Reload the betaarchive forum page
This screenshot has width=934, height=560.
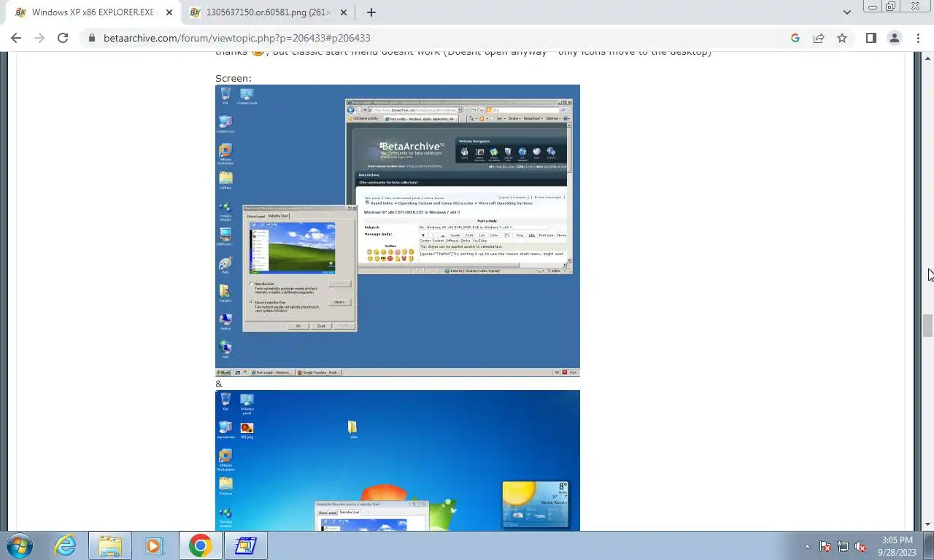[x=63, y=38]
